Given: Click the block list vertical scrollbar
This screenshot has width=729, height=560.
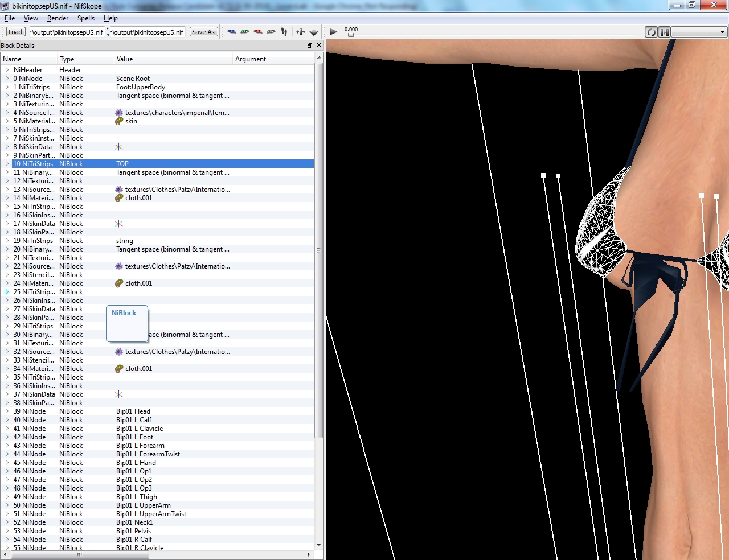Looking at the screenshot, I should click(x=319, y=250).
